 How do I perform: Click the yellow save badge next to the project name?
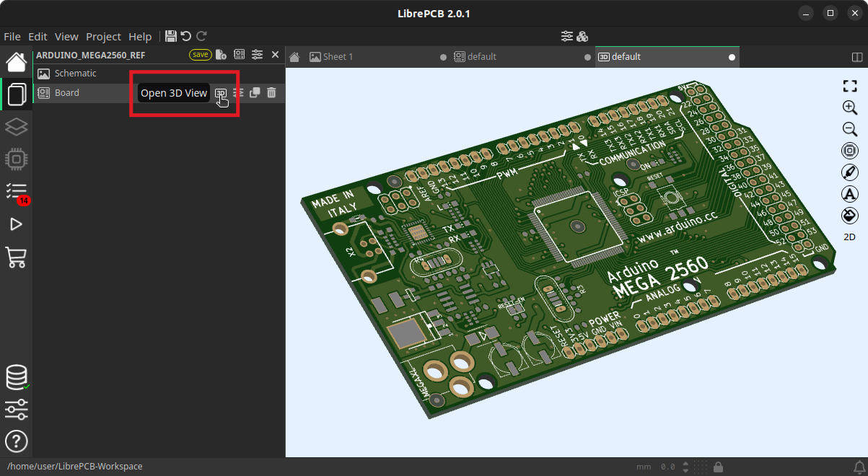(200, 55)
